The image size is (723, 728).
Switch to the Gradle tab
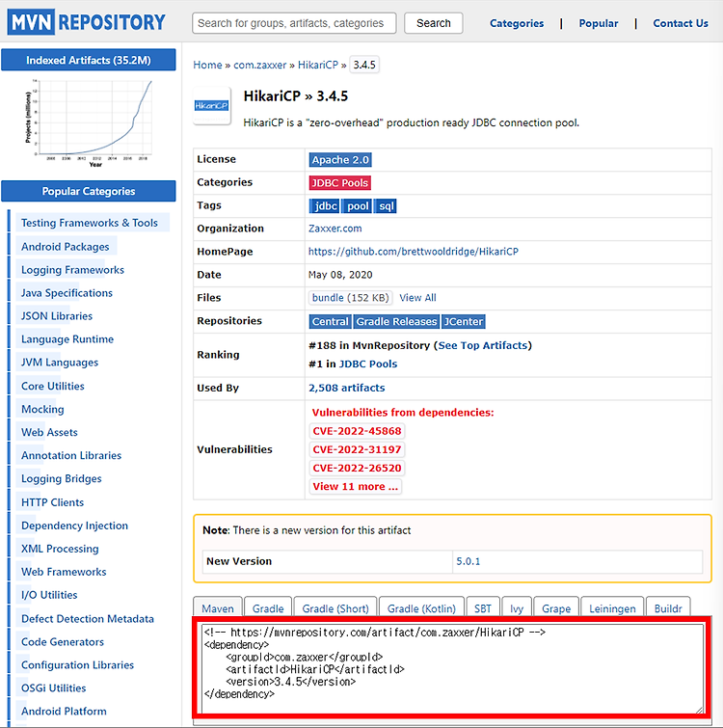click(268, 608)
